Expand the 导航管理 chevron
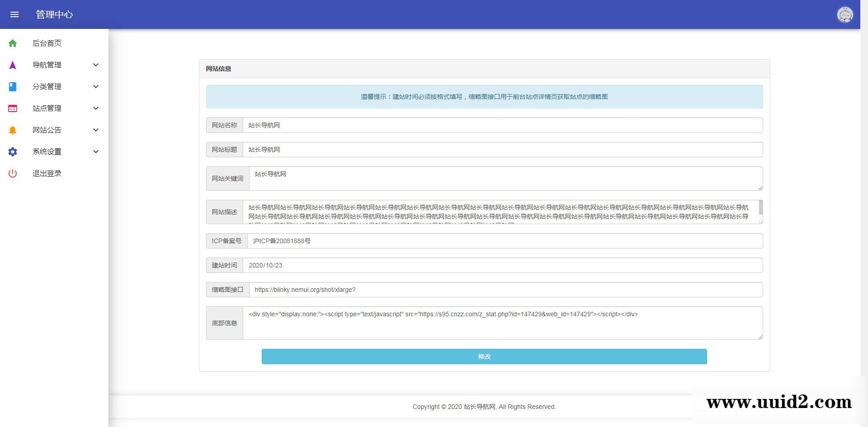868x427 pixels. (96, 65)
